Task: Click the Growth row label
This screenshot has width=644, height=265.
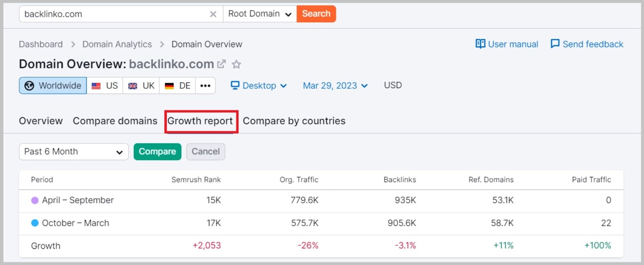Action: coord(45,246)
